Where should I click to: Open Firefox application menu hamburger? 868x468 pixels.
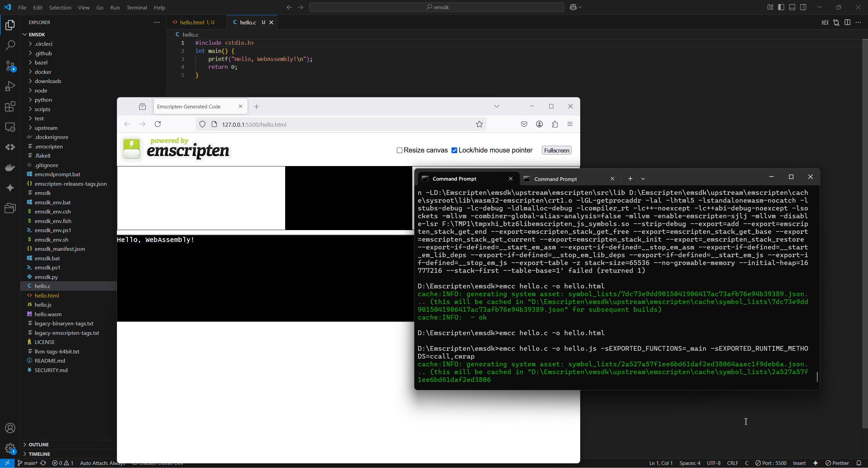coord(570,124)
